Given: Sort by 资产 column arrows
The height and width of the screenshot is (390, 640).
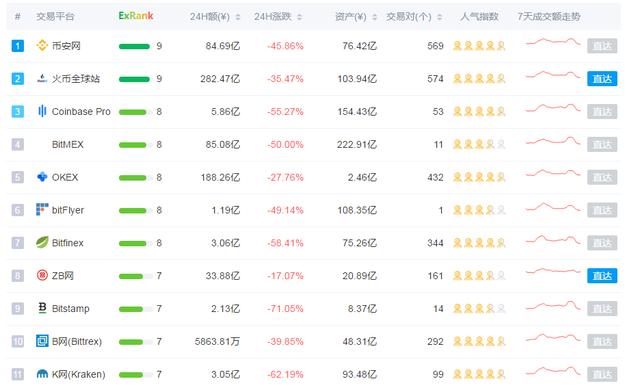Looking at the screenshot, I should tap(374, 17).
